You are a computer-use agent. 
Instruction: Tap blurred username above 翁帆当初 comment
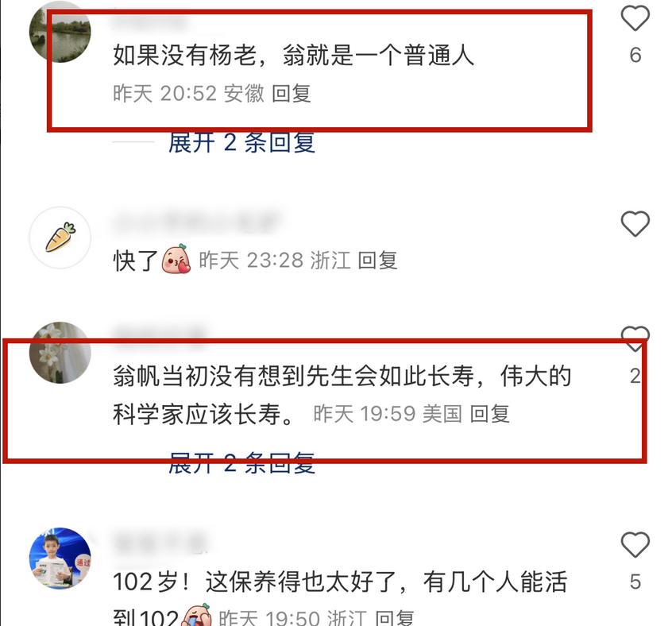click(x=160, y=334)
